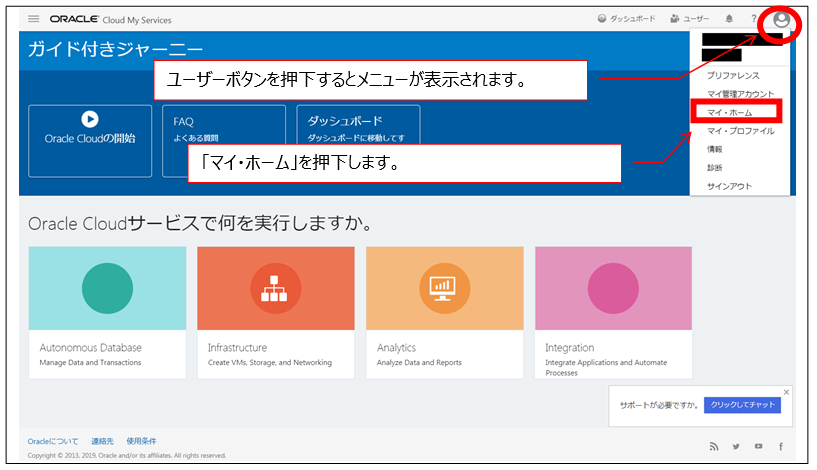Click Create VMs, Storage, and Networking text
This screenshot has height=470, width=817.
270,362
